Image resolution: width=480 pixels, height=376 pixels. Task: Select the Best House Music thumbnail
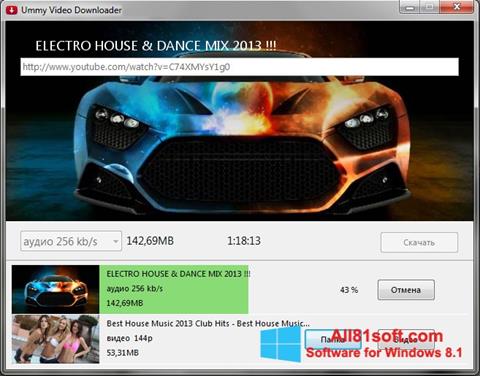55,339
